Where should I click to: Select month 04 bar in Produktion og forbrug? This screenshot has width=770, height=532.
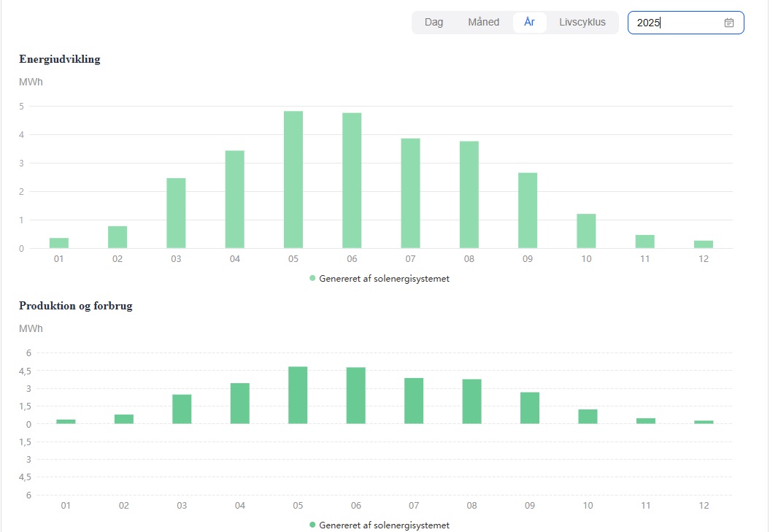(240, 404)
